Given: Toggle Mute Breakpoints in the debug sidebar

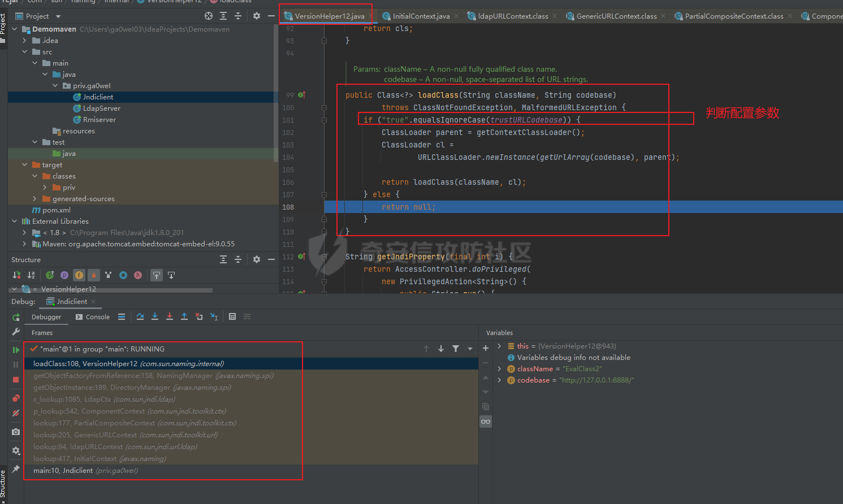Looking at the screenshot, I should pyautogui.click(x=16, y=413).
